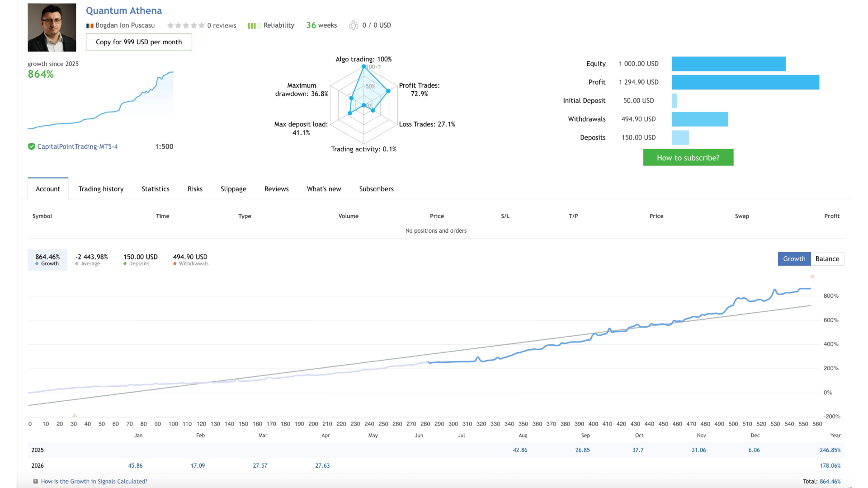This screenshot has width=868, height=488.
Task: Open Bogdan Ion Puscasu's profile link
Action: point(125,25)
